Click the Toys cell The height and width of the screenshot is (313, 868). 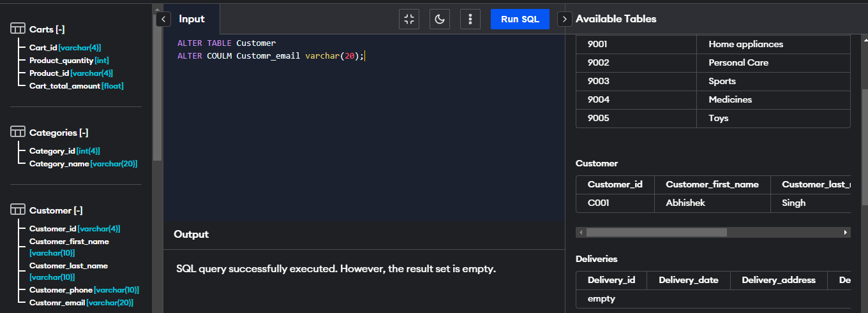(x=774, y=118)
